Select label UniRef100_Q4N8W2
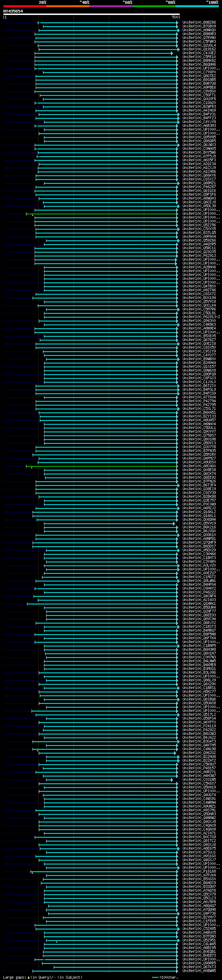This screenshot has width=222, height=980. [199, 818]
